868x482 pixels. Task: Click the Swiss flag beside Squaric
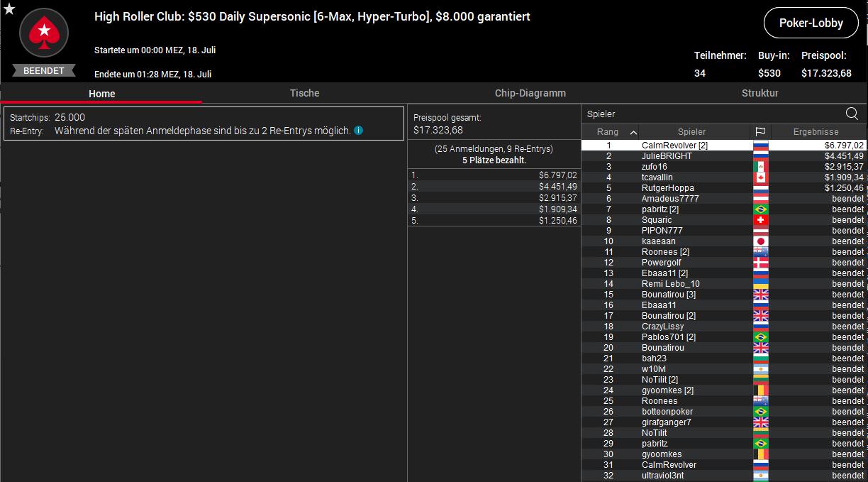coord(760,220)
